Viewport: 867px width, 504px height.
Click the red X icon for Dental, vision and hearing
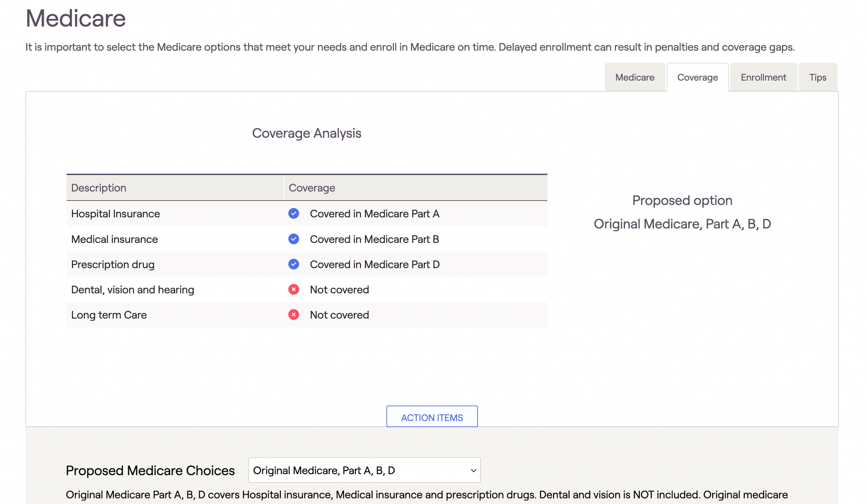[x=294, y=289]
